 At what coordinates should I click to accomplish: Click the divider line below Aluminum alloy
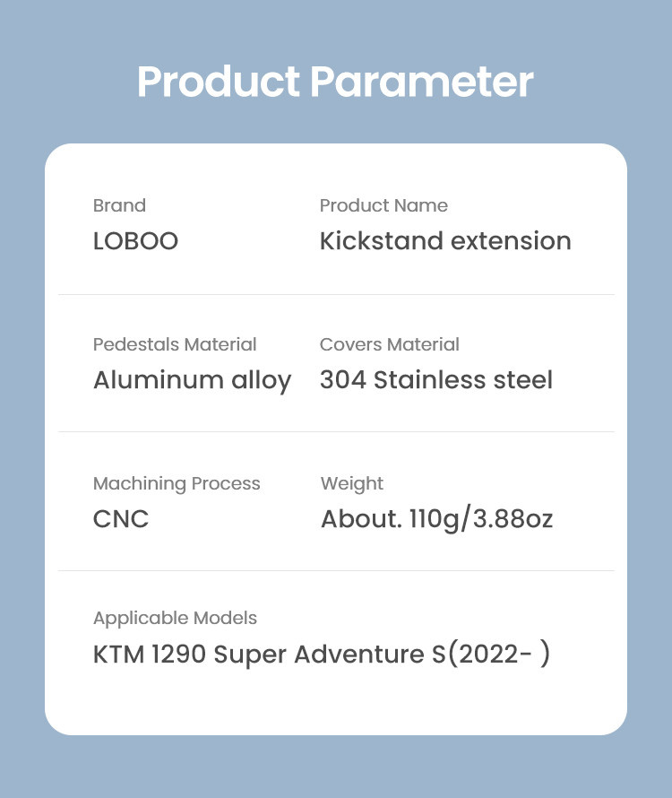336,431
